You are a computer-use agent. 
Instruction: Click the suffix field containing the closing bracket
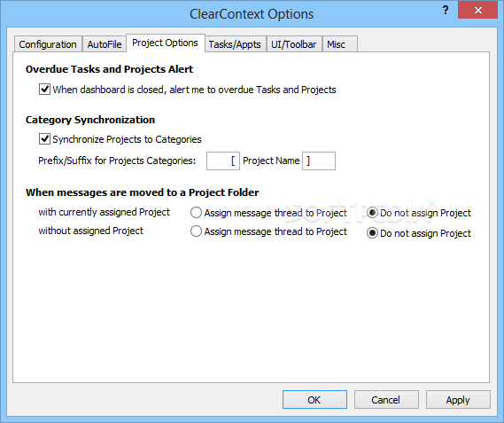pos(319,161)
